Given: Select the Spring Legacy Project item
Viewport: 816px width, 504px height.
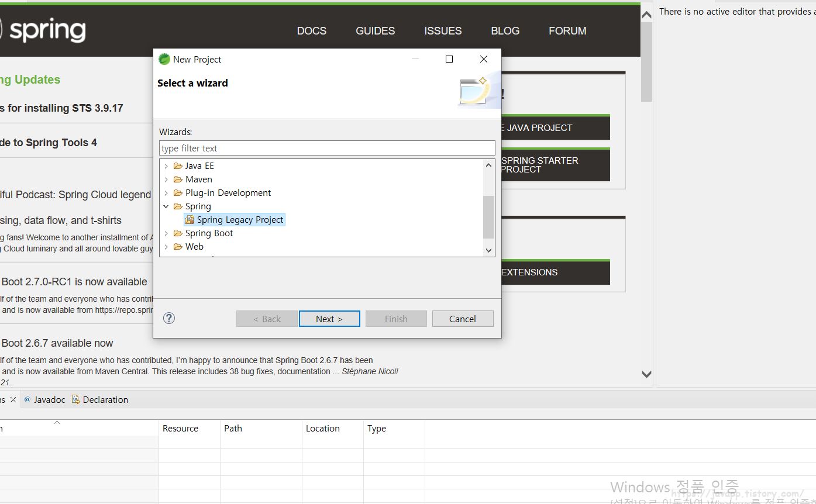Looking at the screenshot, I should click(x=235, y=220).
